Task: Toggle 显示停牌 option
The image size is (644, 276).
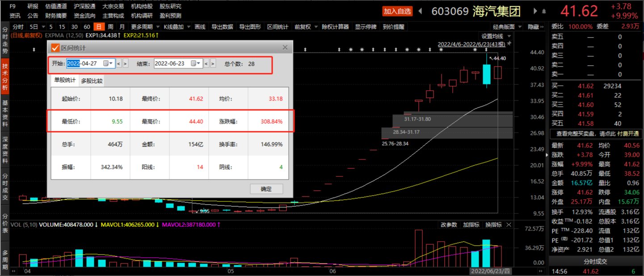Action: tap(366, 27)
